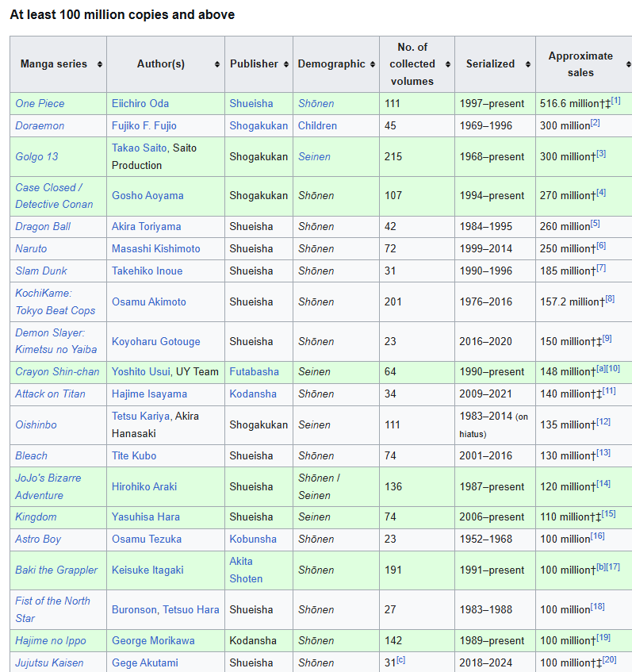The image size is (632, 672).
Task: Open footnote [b] for Baki the Grappler
Action: click(x=601, y=567)
